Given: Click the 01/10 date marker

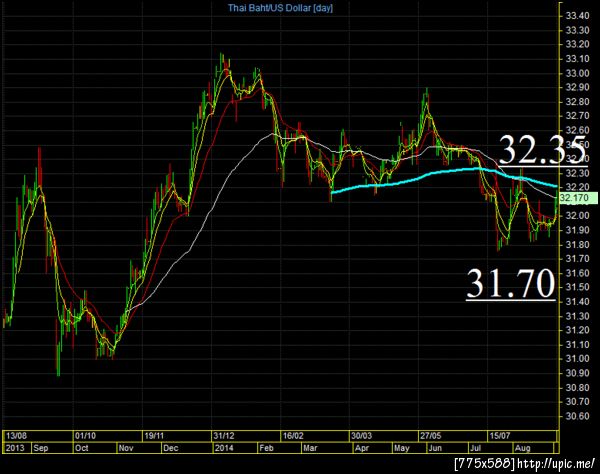Looking at the screenshot, I should pyautogui.click(x=85, y=436).
